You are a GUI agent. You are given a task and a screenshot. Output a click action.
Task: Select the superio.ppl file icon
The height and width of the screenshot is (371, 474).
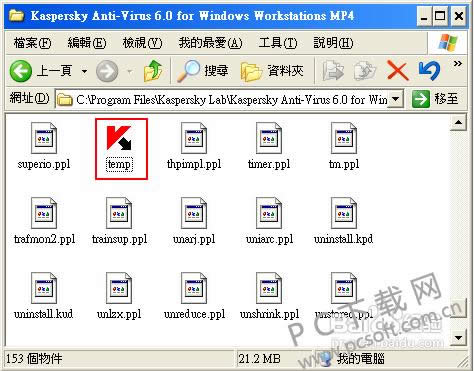click(44, 138)
